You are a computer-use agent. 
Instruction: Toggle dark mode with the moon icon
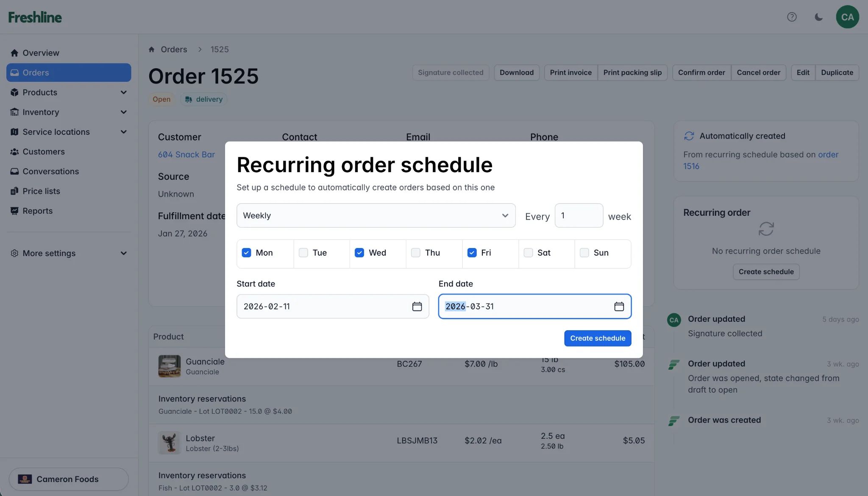point(818,17)
